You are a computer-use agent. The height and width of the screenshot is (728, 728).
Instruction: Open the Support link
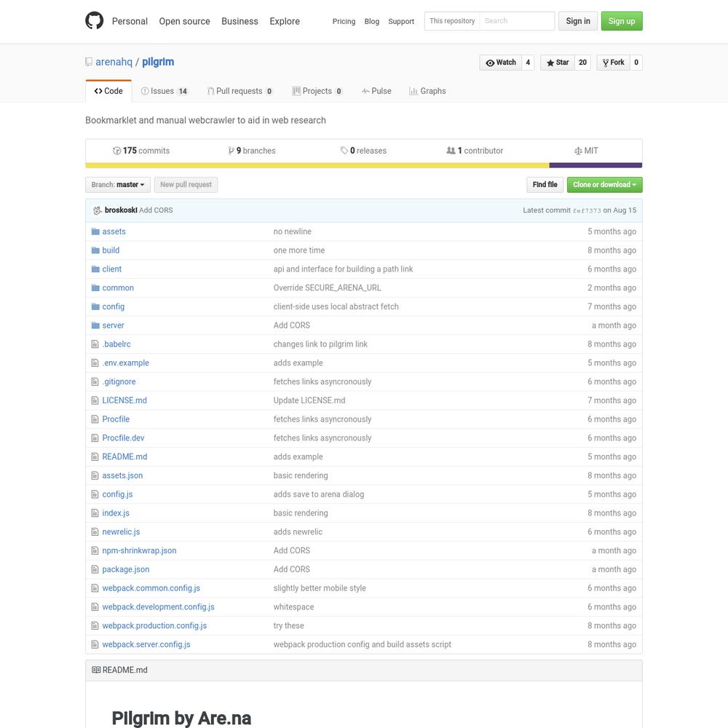tap(401, 21)
